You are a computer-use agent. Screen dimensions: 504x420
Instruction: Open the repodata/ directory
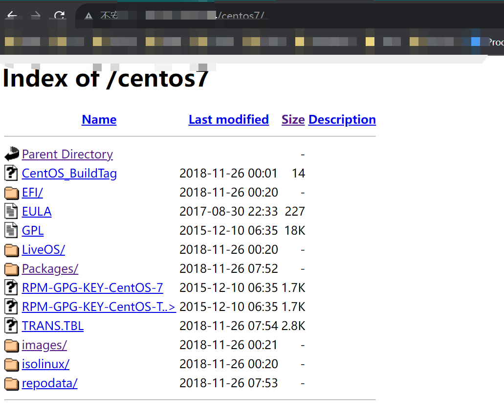click(x=49, y=383)
